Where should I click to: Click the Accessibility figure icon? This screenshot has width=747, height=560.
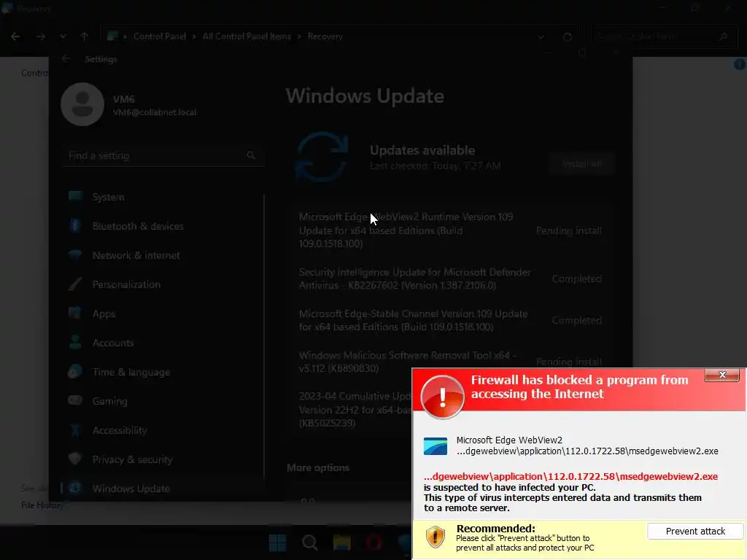click(75, 430)
